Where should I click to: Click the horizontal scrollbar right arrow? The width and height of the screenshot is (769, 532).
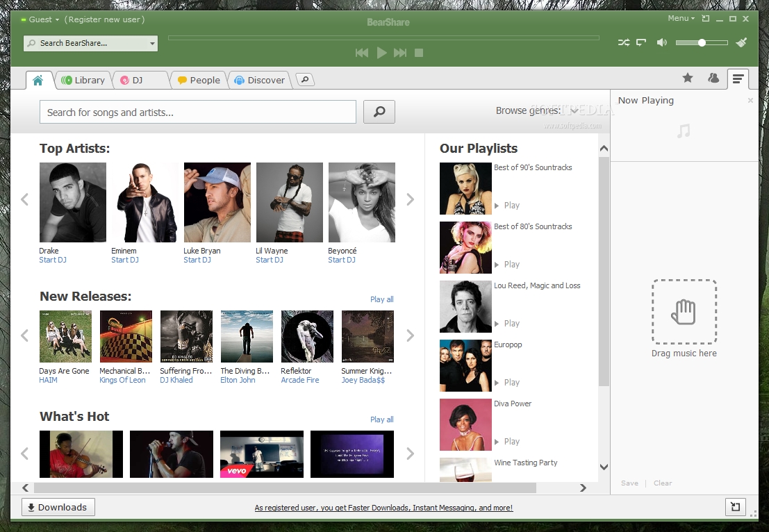pyautogui.click(x=583, y=488)
